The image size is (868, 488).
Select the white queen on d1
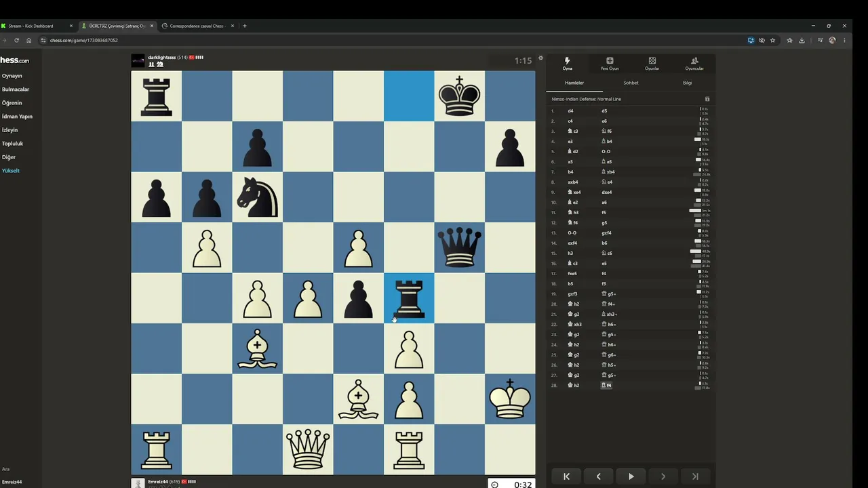pyautogui.click(x=308, y=449)
